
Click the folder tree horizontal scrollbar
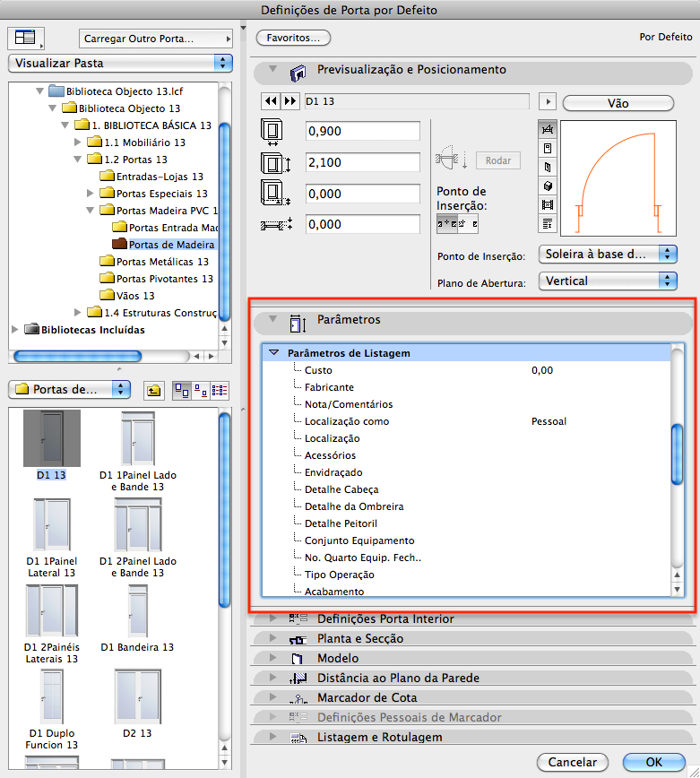coord(77,356)
